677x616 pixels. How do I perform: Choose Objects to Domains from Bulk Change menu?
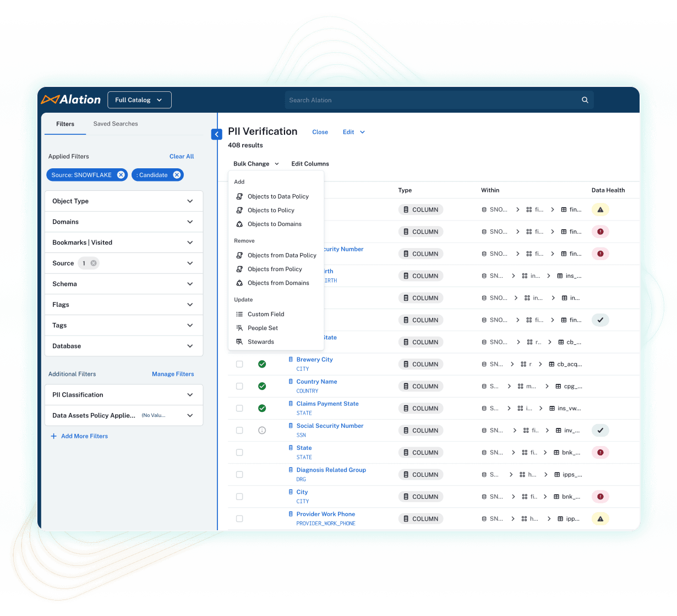point(275,224)
